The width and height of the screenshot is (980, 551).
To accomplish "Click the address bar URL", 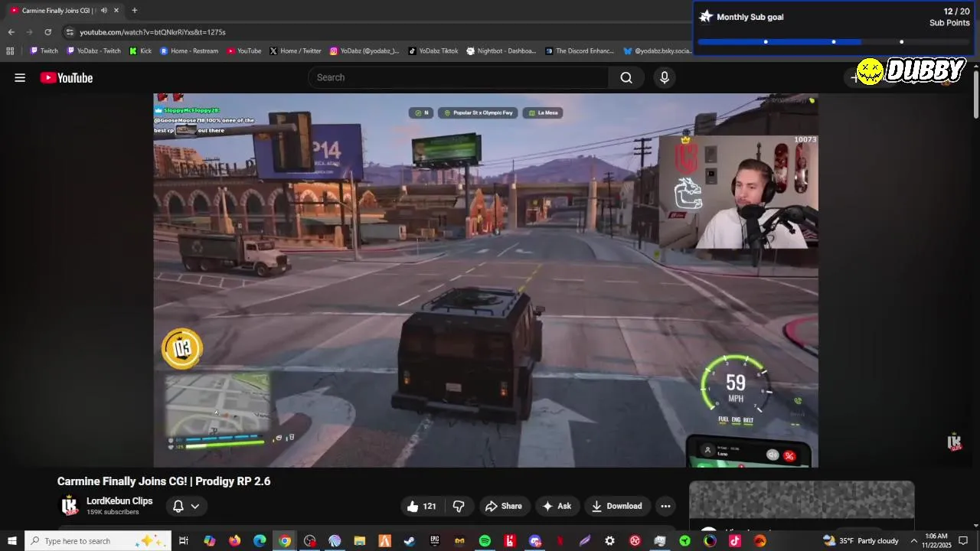I will (152, 32).
